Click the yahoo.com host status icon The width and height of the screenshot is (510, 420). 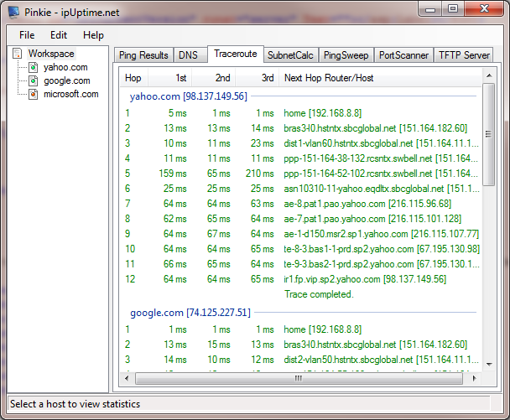[x=34, y=67]
